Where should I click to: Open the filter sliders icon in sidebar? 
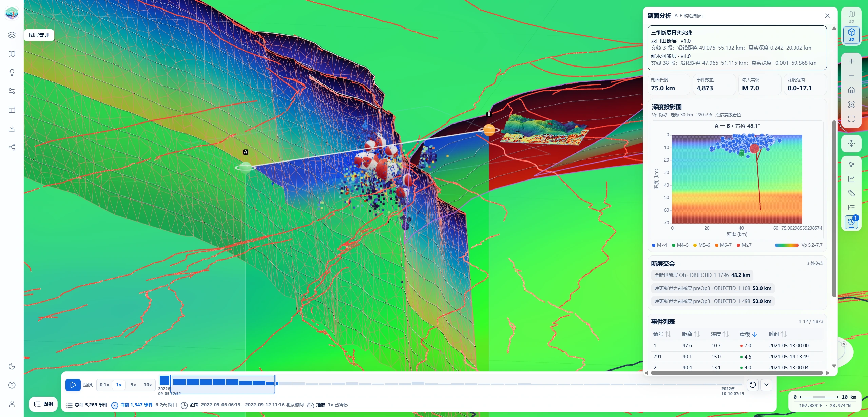pyautogui.click(x=12, y=91)
